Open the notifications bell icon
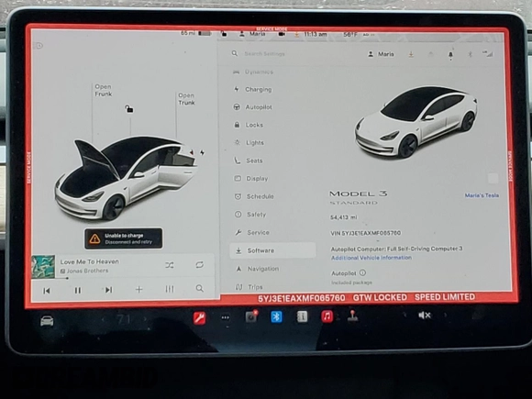 point(450,55)
